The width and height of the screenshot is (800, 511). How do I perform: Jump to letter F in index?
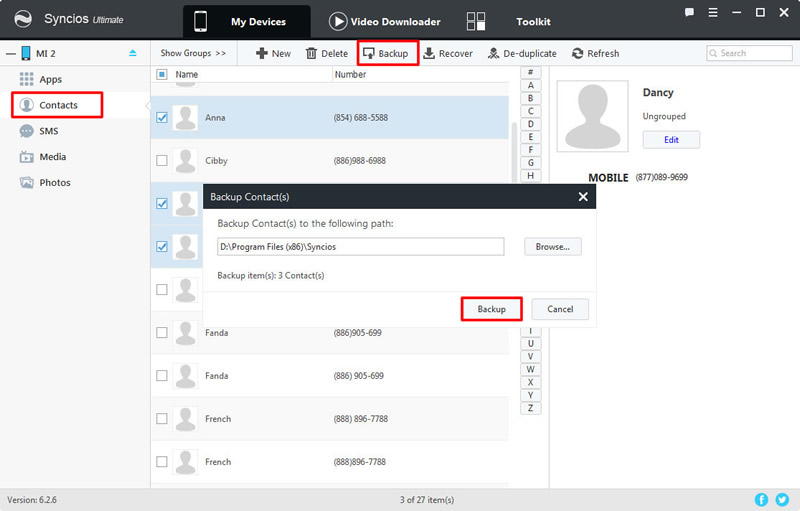pyautogui.click(x=531, y=150)
